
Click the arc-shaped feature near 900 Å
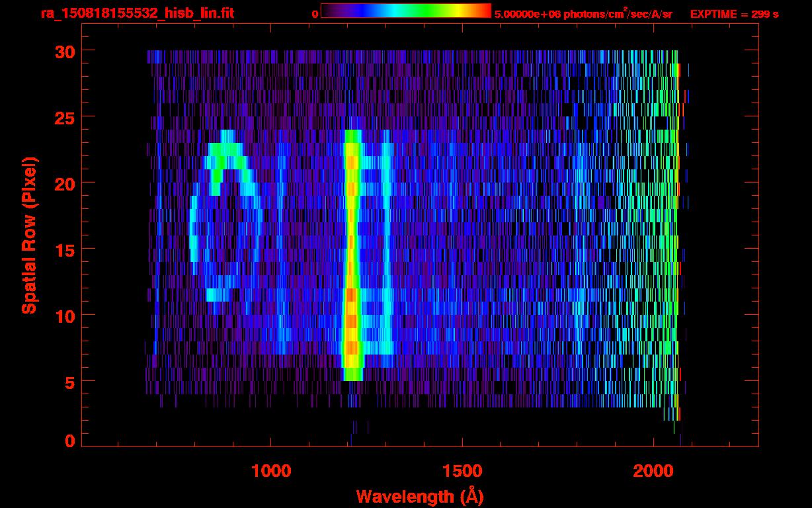(225, 215)
